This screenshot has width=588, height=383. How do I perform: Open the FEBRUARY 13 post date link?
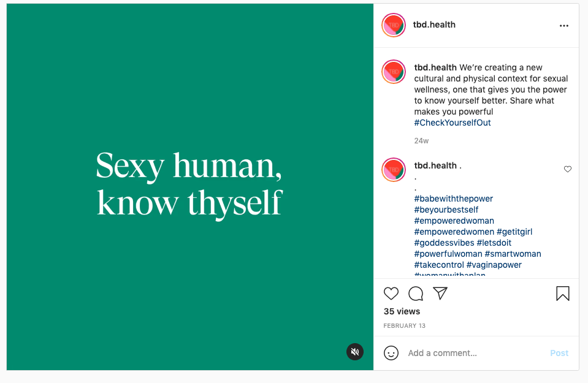404,325
